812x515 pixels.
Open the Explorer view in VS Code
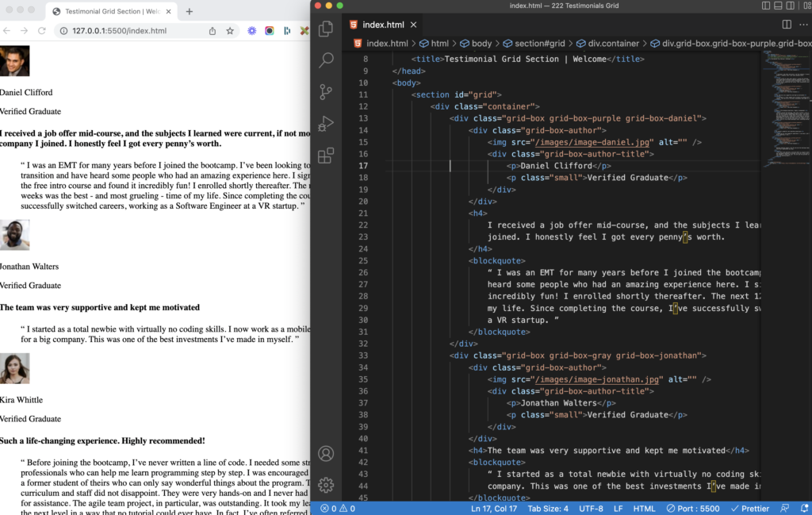(x=326, y=29)
